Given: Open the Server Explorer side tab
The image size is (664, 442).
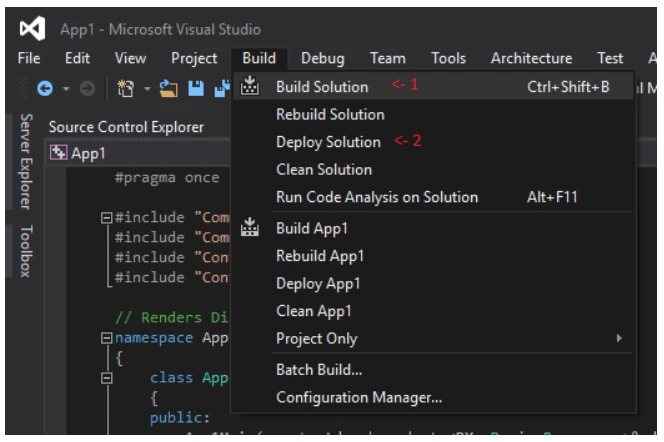Looking at the screenshot, I should pos(26,161).
